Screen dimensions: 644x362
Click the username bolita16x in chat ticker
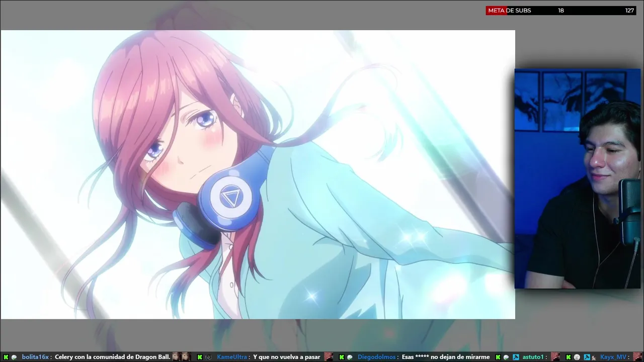click(35, 357)
